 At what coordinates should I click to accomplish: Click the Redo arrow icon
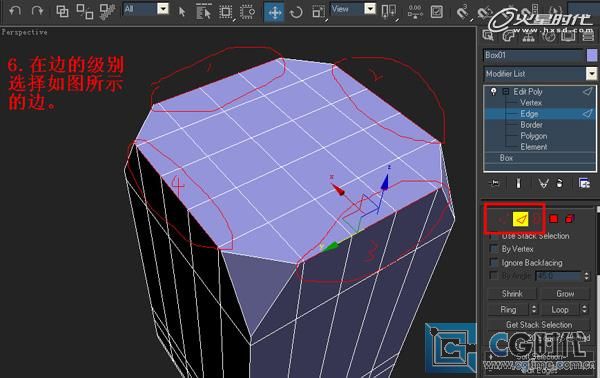(38, 10)
